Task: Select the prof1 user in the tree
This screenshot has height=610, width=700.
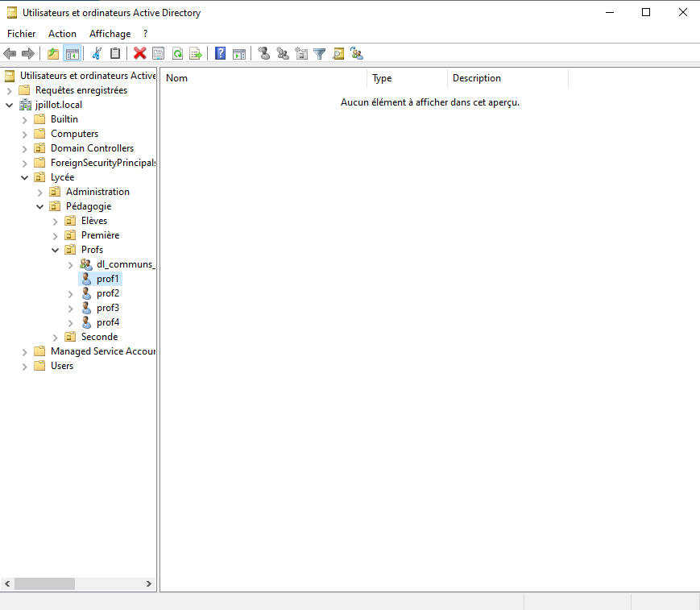Action: pos(108,279)
